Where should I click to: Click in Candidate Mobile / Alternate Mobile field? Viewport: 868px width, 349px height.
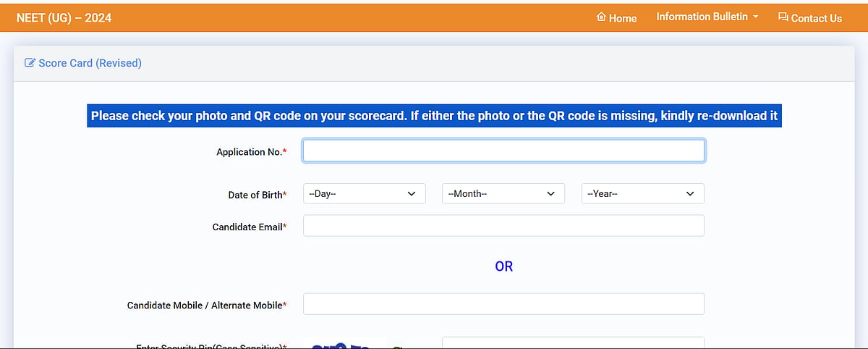tap(503, 304)
